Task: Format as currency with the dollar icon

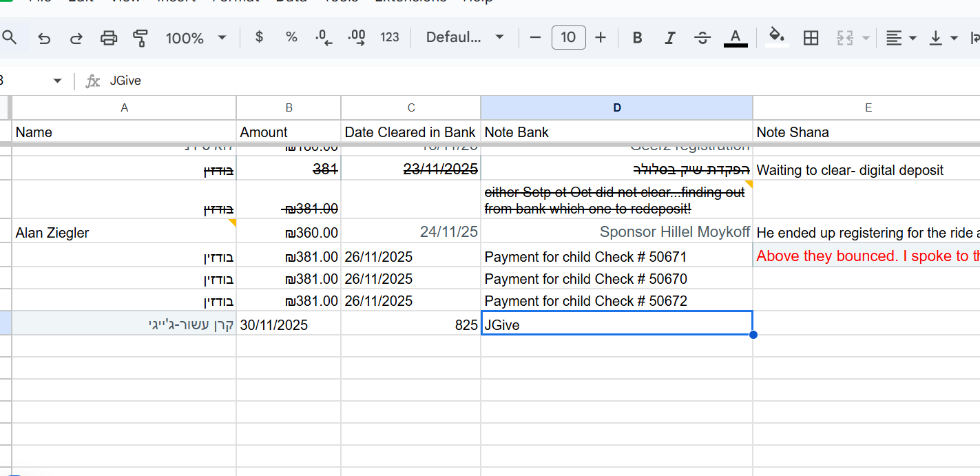Action: click(259, 37)
